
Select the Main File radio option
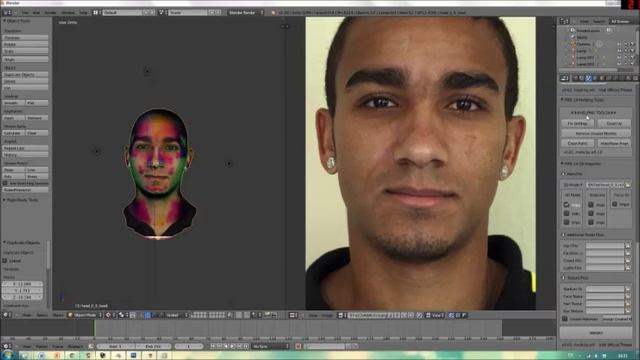pos(564,174)
